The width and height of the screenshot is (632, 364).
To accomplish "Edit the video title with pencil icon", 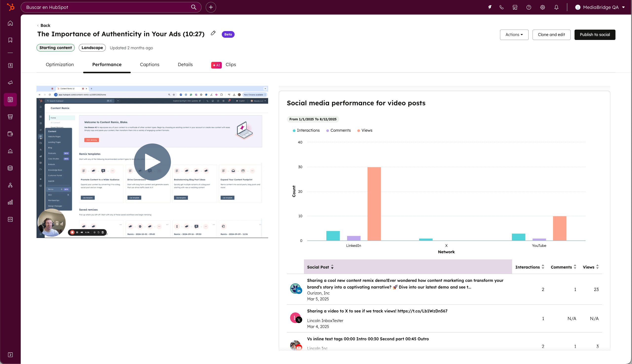I will coord(213,33).
